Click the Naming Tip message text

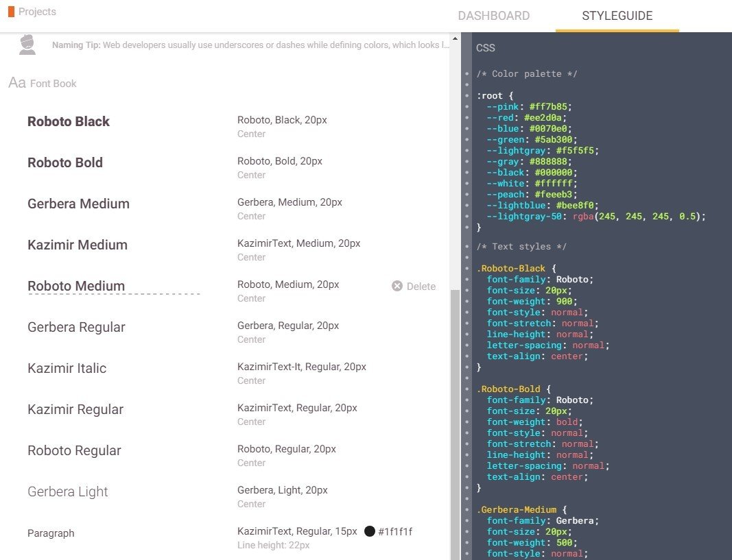(250, 45)
